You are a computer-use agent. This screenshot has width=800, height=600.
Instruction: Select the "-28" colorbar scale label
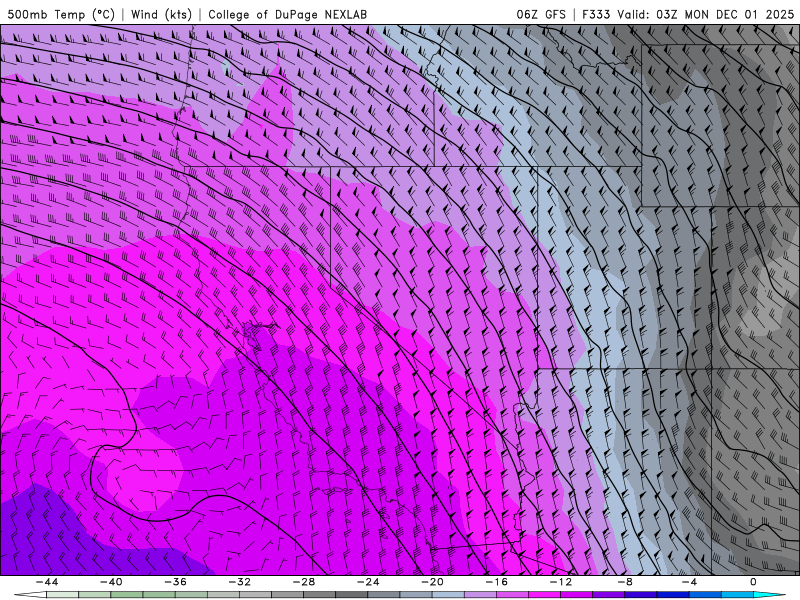click(x=304, y=582)
